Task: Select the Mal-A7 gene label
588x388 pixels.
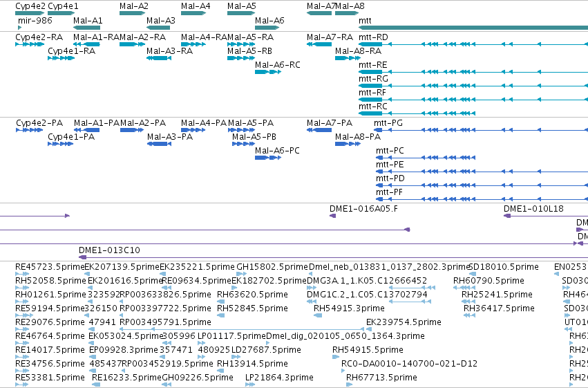Action: pyautogui.click(x=321, y=6)
